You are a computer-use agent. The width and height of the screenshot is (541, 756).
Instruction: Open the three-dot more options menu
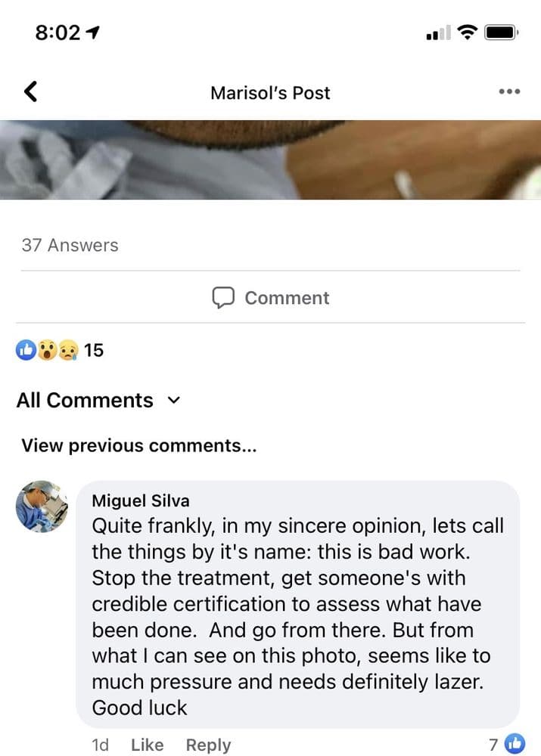[509, 91]
